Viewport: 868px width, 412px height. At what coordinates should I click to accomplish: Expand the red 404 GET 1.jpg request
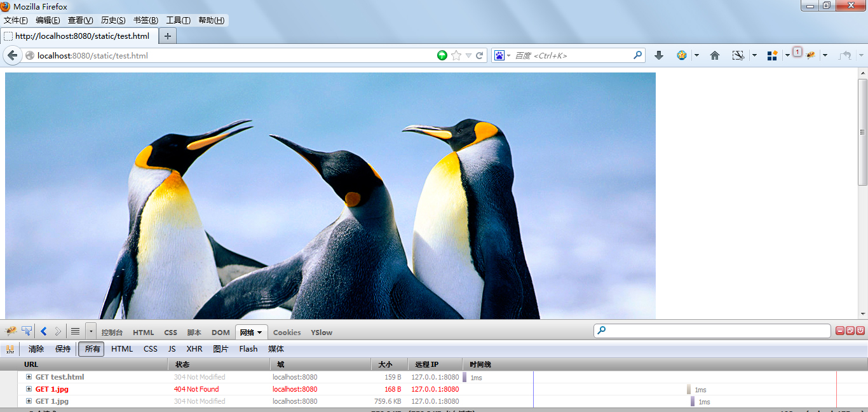pyautogui.click(x=29, y=389)
